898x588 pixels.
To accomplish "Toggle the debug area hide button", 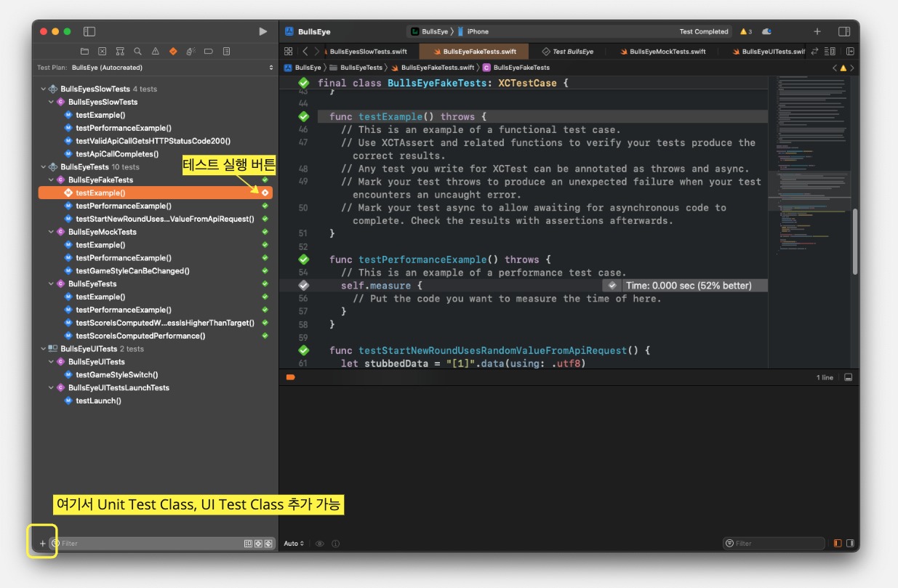I will 848,378.
